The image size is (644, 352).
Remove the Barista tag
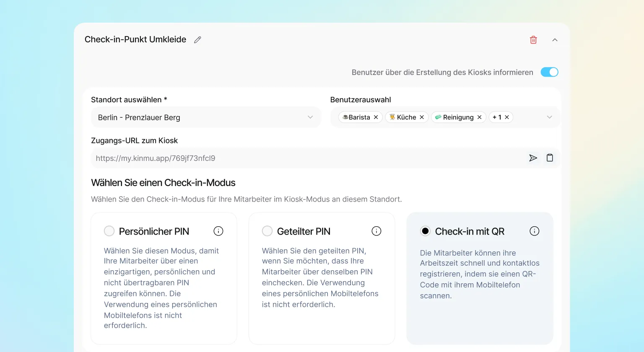click(376, 117)
